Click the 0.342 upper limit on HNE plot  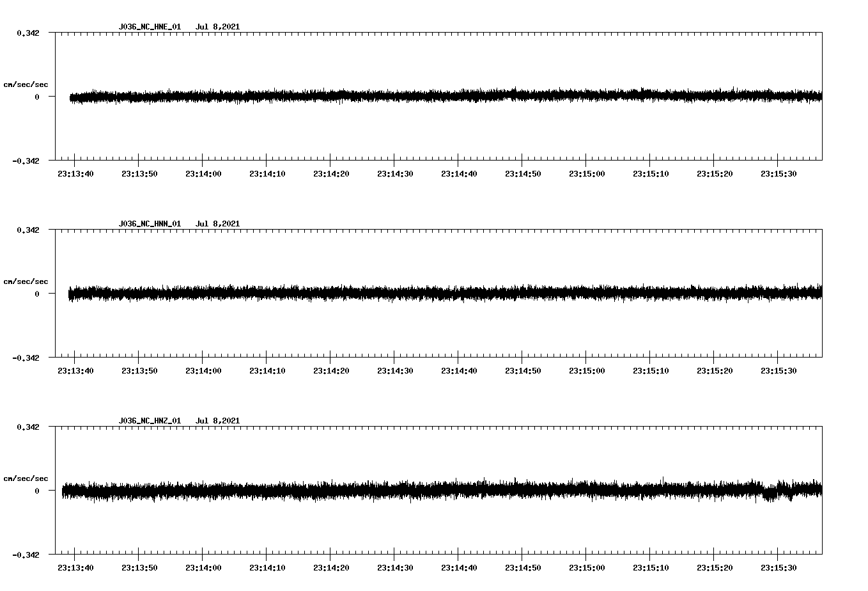[28, 33]
